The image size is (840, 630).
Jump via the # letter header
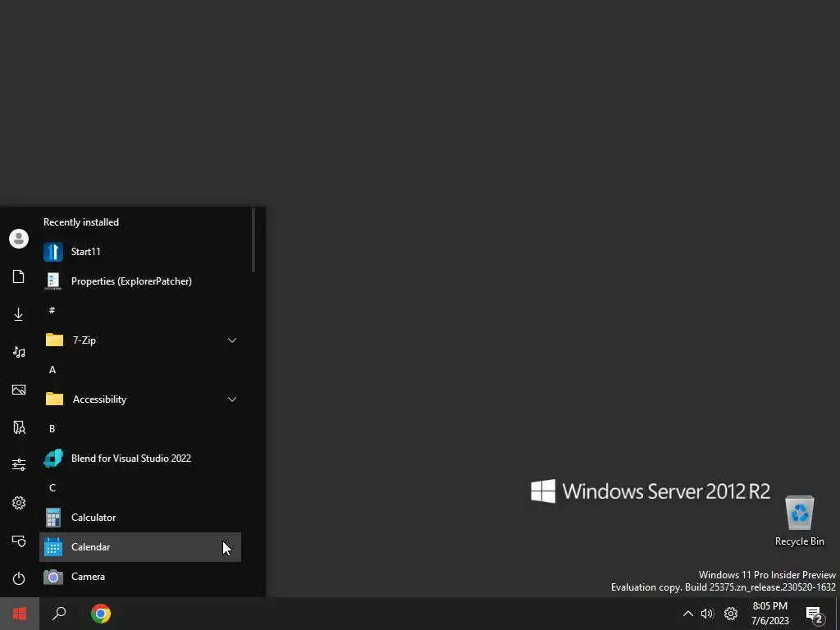click(52, 311)
